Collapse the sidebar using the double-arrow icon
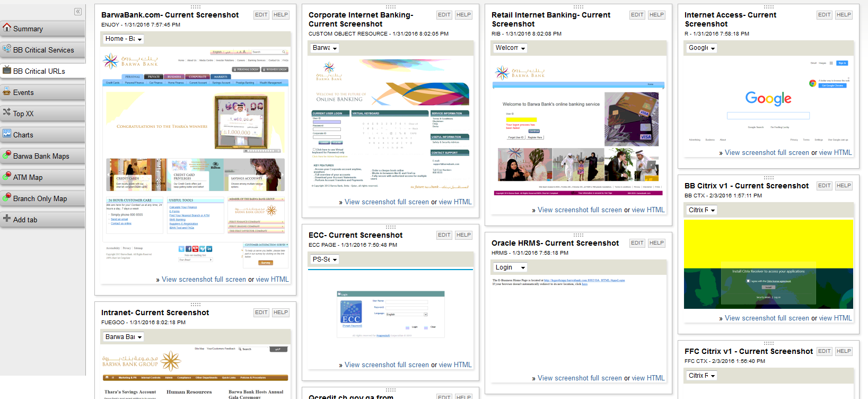 [x=78, y=12]
